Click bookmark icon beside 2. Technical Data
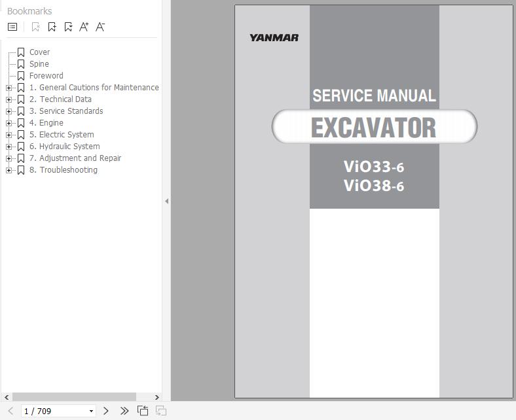This screenshot has height=420, width=516. click(21, 99)
